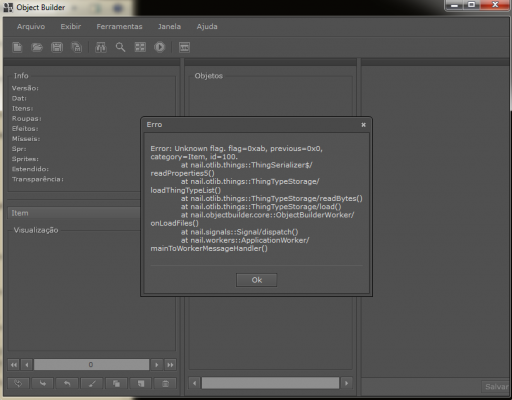Go to next object with right arrow
The image size is (512, 400).
(156, 365)
